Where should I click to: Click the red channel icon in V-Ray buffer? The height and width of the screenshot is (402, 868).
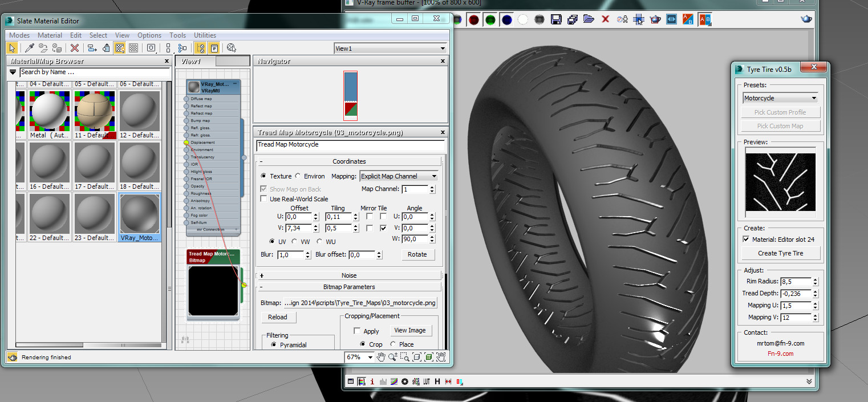coord(473,19)
